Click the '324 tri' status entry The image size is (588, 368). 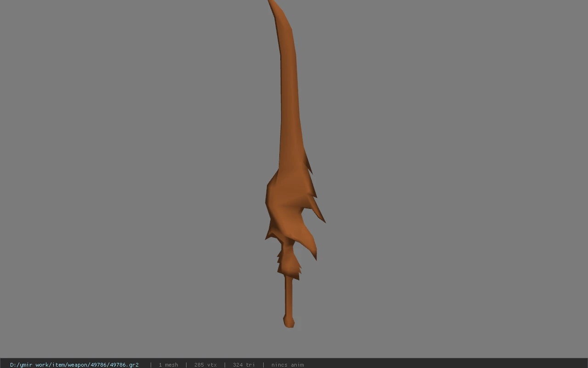(x=244, y=365)
